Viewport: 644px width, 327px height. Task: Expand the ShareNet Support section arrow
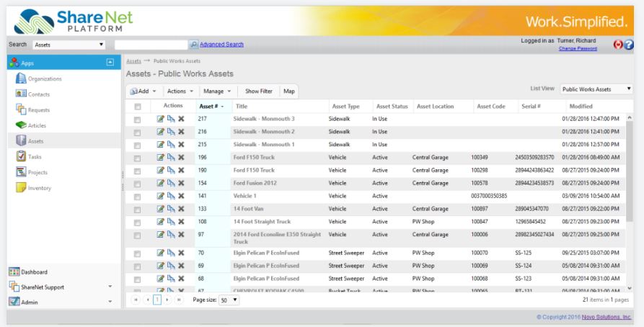click(x=110, y=287)
